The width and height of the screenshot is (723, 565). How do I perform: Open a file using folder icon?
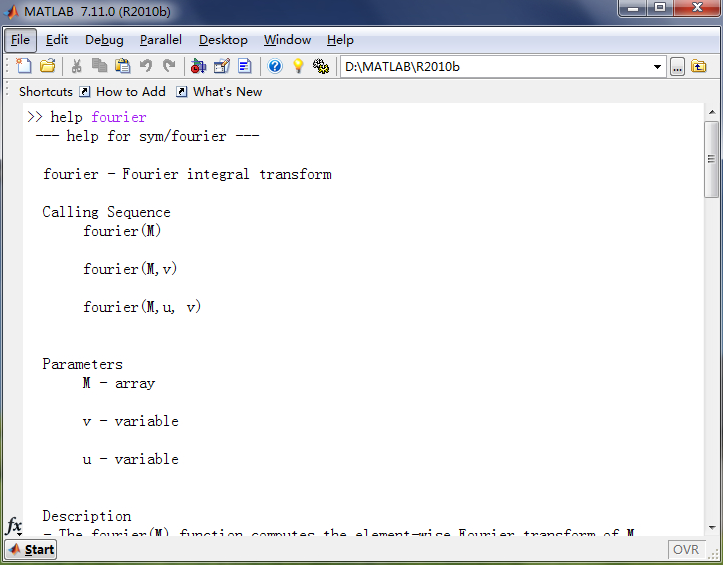(47, 66)
